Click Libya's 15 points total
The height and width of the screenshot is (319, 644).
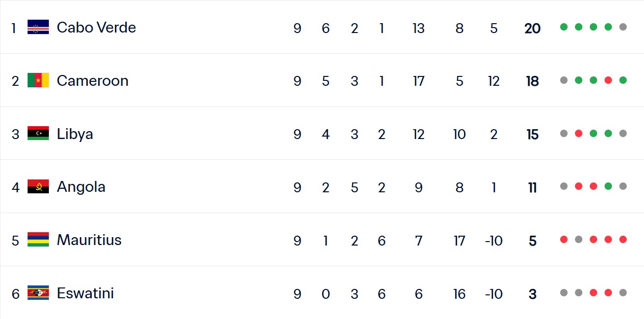(532, 135)
